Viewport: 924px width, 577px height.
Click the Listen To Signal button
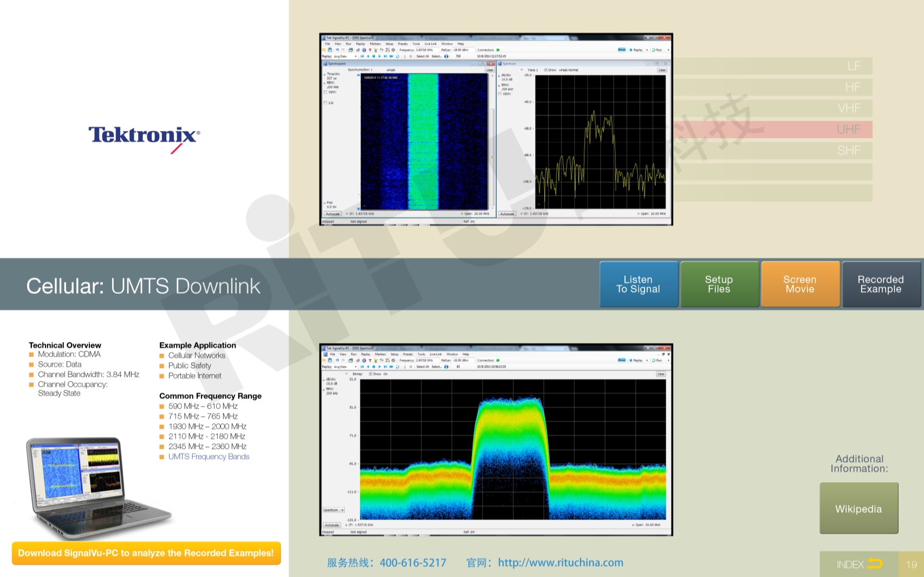pyautogui.click(x=639, y=284)
